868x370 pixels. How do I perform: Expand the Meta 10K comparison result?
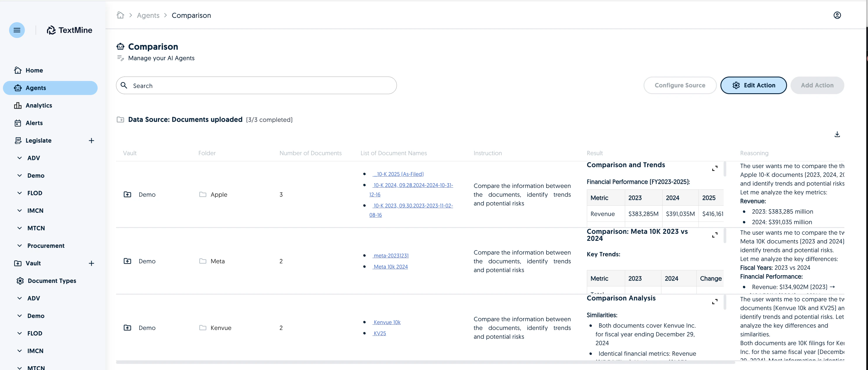714,235
